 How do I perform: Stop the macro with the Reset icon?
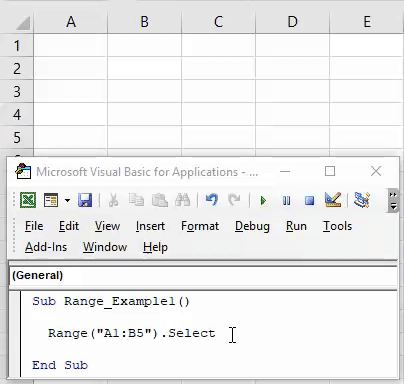click(x=309, y=200)
